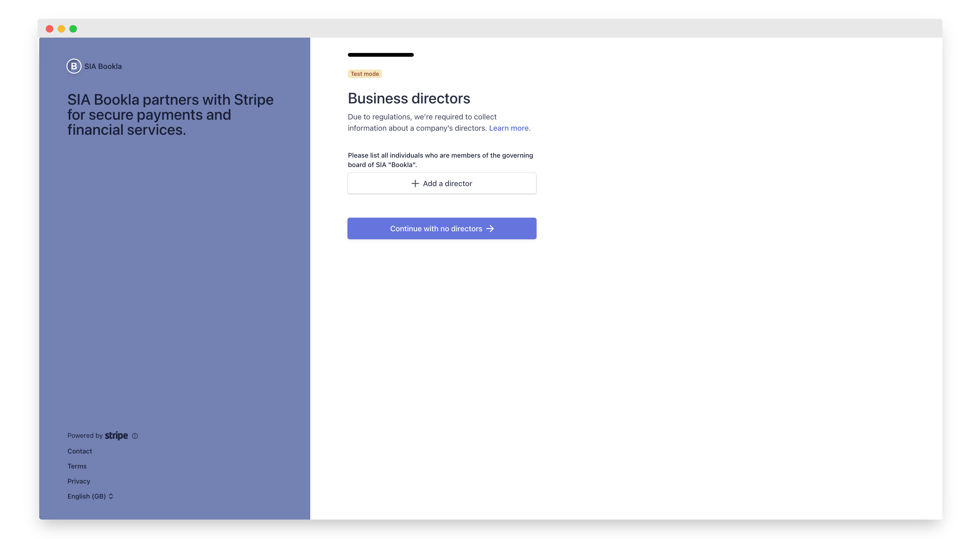Click the Test mode badge
The image size is (980, 539).
tap(365, 74)
